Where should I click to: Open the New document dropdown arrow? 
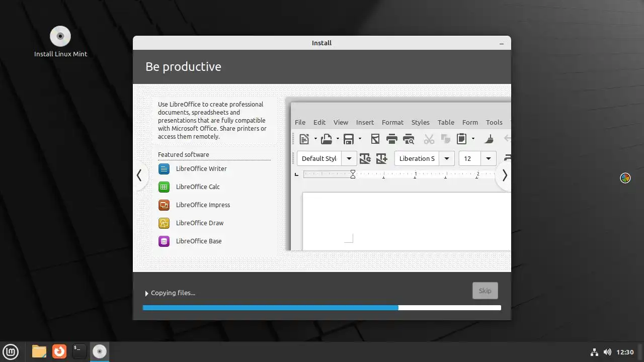click(x=315, y=139)
